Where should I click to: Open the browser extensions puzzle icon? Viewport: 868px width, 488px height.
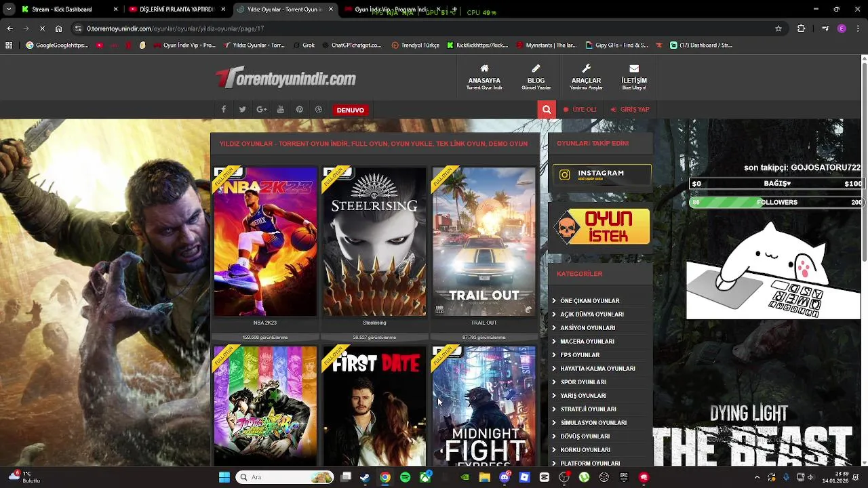click(802, 28)
